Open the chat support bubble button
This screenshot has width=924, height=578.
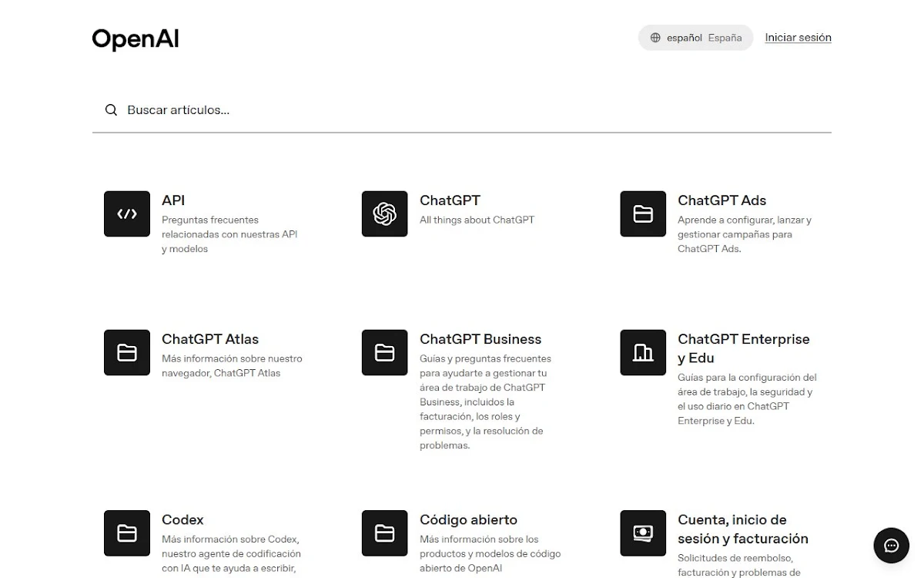point(892,546)
